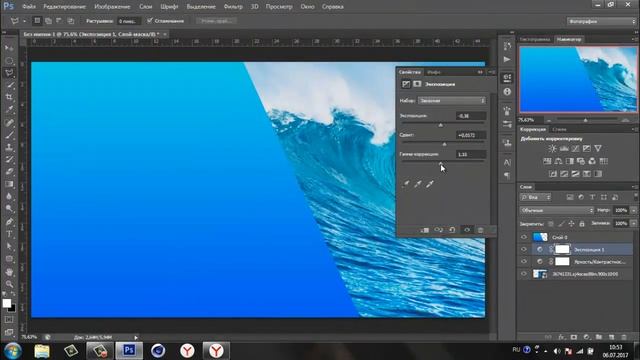Open the fill (Заливка) dropdown arrow
The image size is (640, 360).
pyautogui.click(x=633, y=224)
